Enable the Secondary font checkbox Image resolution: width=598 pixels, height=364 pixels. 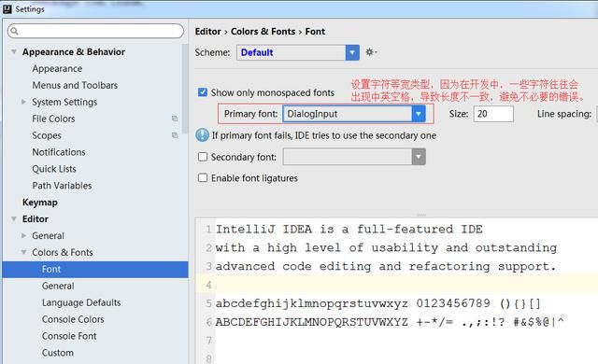pyautogui.click(x=203, y=157)
